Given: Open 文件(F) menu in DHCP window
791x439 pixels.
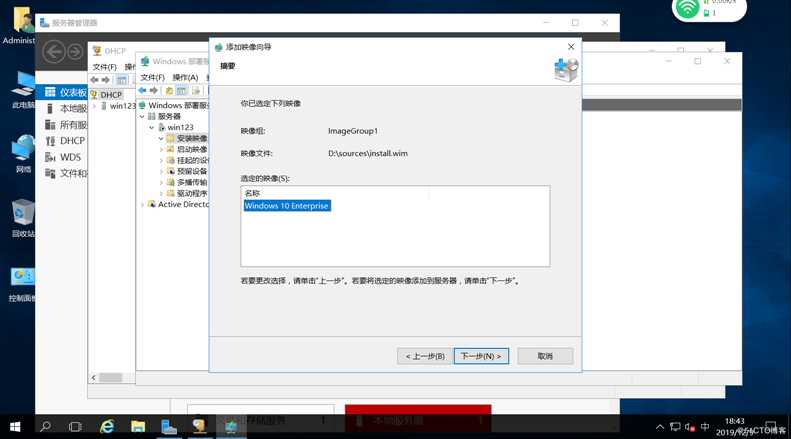Looking at the screenshot, I should pos(104,67).
